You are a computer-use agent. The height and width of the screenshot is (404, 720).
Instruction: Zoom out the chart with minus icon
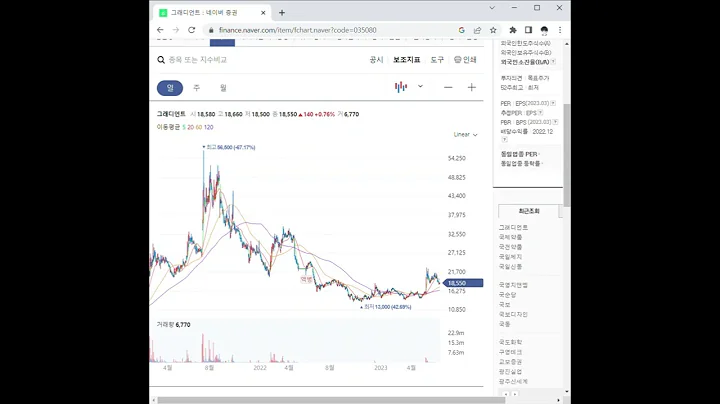point(448,87)
